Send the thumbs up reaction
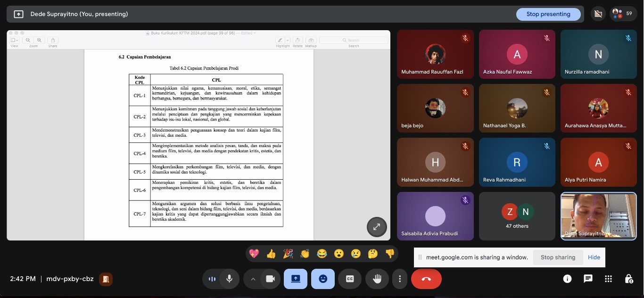644x298 pixels. [271, 254]
